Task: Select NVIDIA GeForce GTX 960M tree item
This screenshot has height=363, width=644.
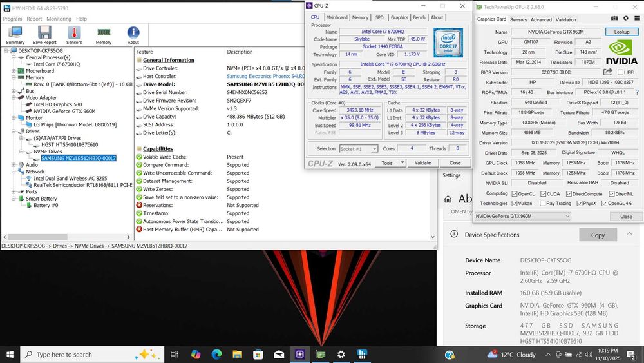Action: [x=64, y=111]
